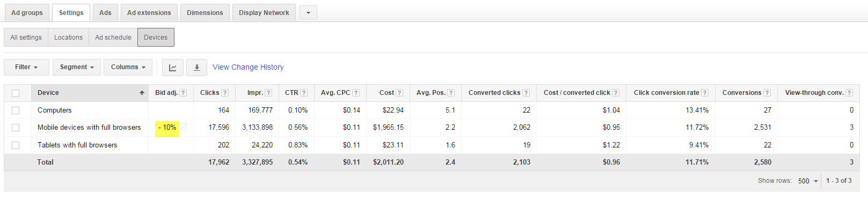Viewport: 868px width, 200px height.
Task: Open help icon next to Avg. CPC
Action: 356,93
